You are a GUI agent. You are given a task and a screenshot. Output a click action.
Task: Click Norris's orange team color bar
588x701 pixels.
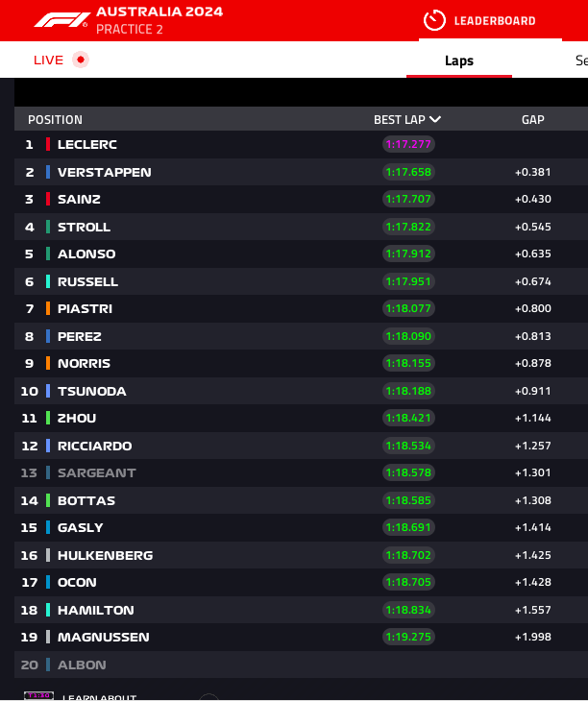pyautogui.click(x=48, y=363)
